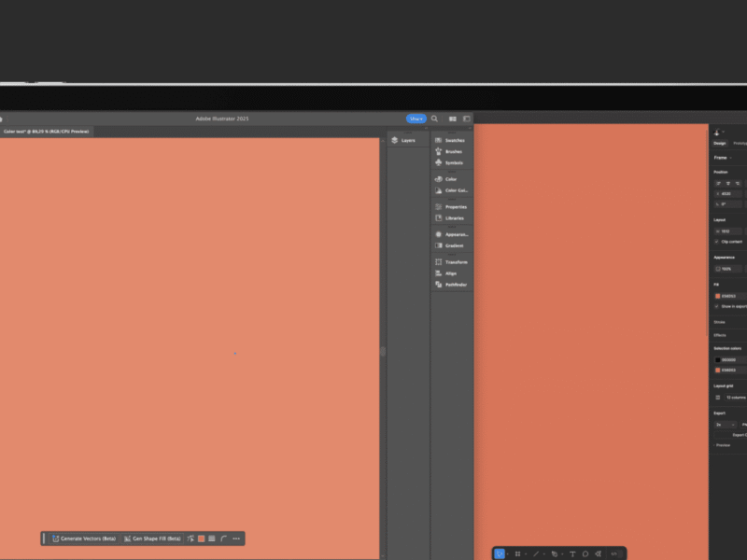Open the Appearance panel in Illustrator
The image size is (747, 560).
452,234
